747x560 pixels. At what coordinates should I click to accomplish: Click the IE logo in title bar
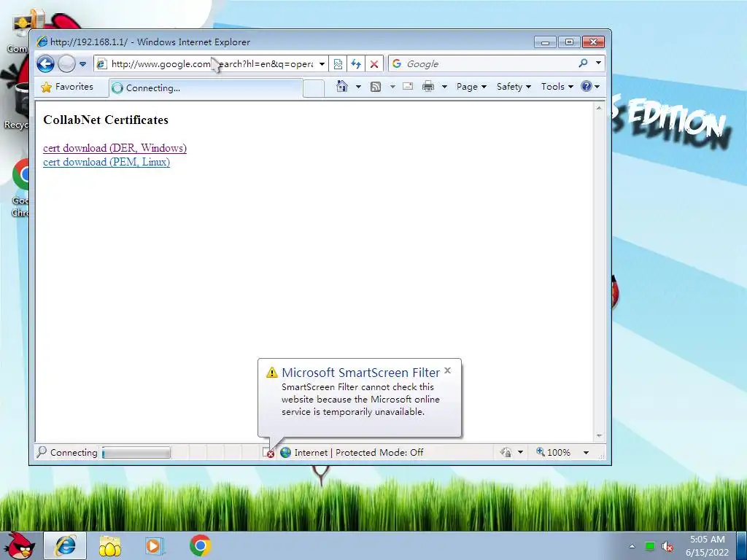click(x=42, y=42)
